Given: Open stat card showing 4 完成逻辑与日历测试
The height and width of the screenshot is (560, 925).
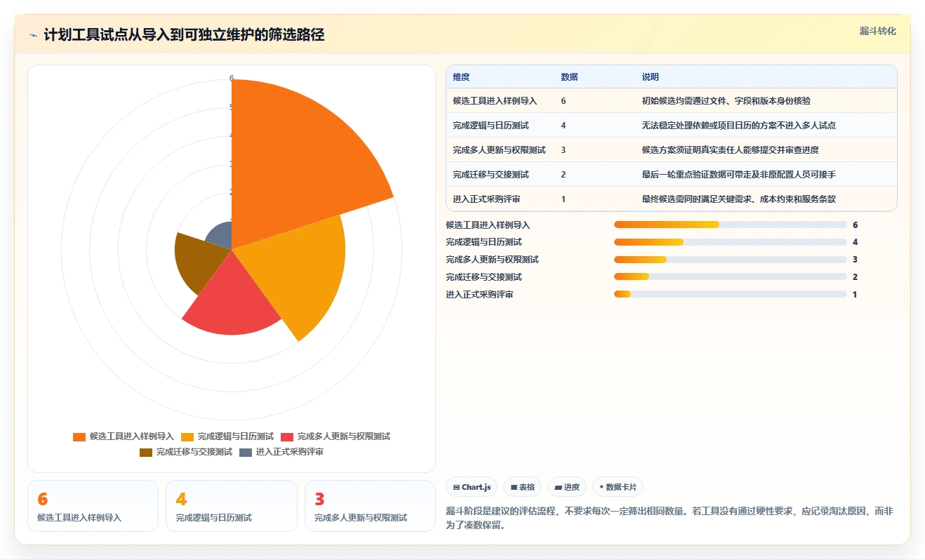Looking at the screenshot, I should click(x=232, y=506).
